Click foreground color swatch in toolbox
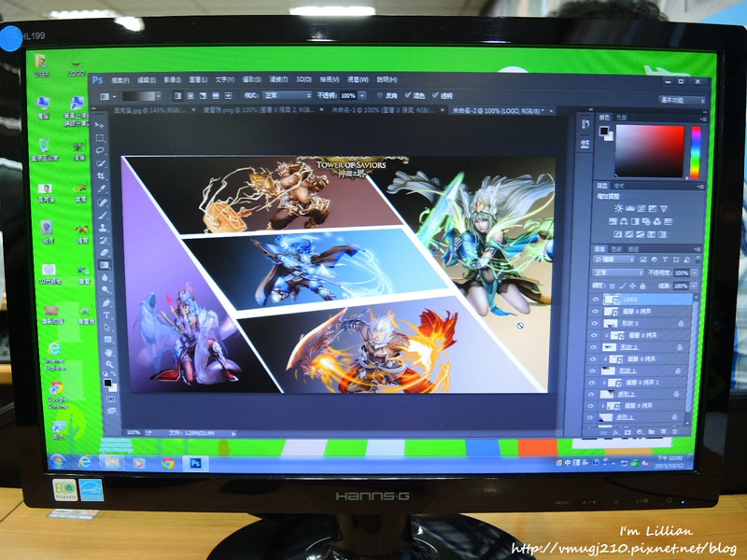The image size is (747, 560). click(x=107, y=383)
